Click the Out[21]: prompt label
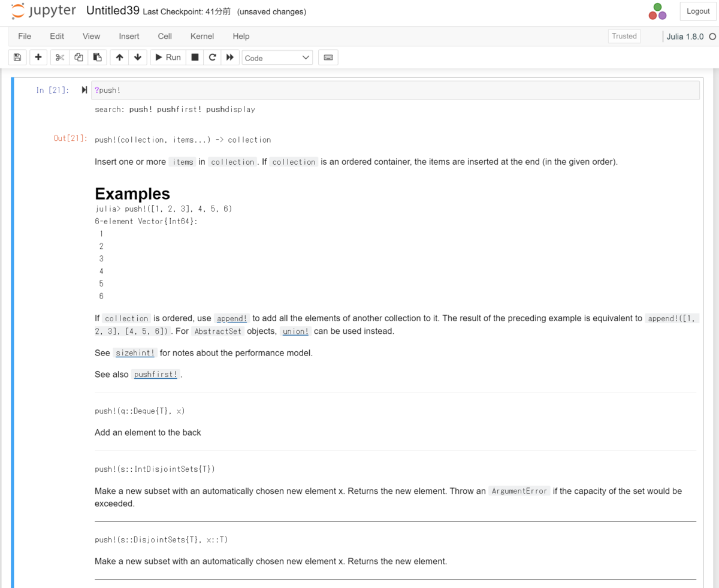 click(70, 138)
